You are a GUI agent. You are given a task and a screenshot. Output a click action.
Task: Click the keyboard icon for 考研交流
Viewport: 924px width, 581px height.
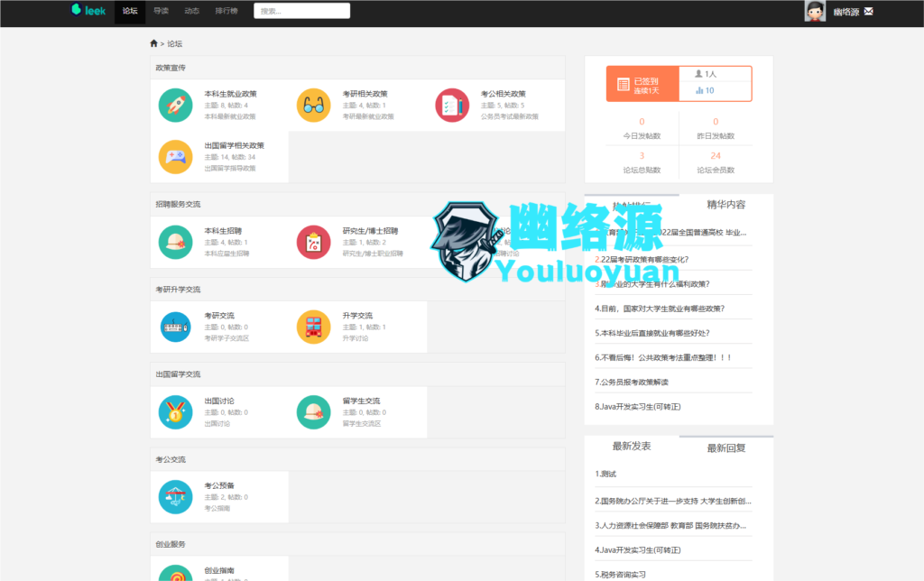tap(176, 327)
